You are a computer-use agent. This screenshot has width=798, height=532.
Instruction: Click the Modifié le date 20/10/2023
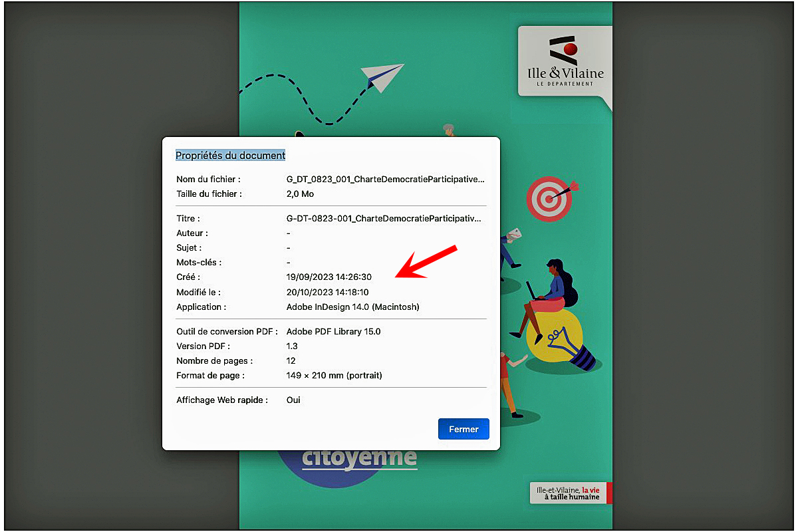(327, 292)
